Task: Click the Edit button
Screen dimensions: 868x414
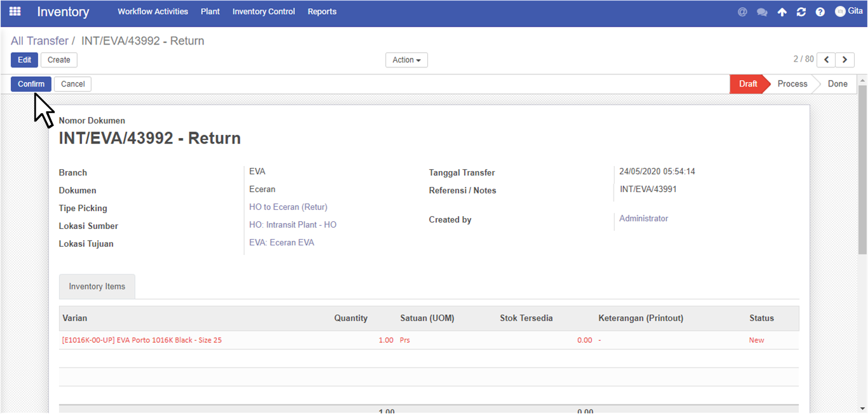Action: [24, 60]
